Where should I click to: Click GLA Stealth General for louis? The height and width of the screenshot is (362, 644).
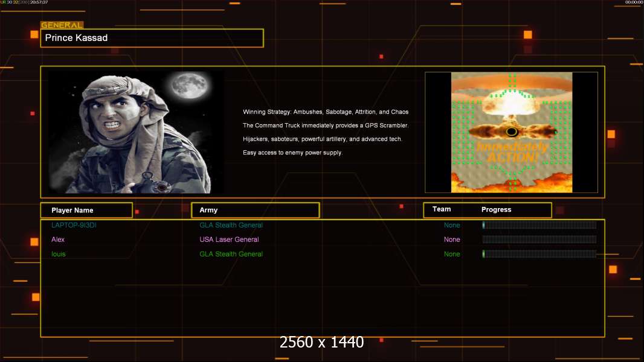click(x=231, y=254)
